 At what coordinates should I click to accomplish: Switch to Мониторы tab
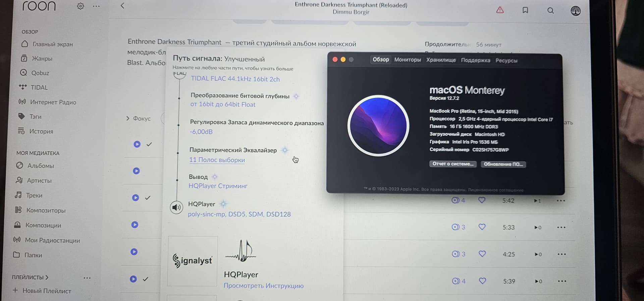pyautogui.click(x=408, y=60)
